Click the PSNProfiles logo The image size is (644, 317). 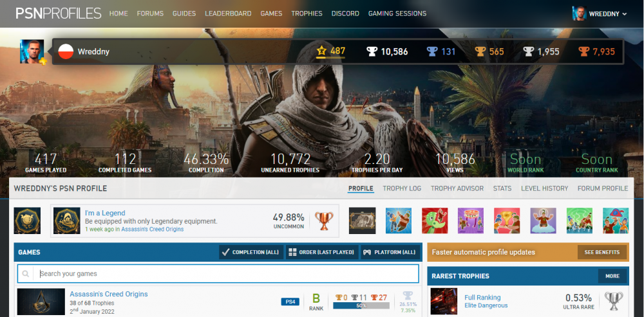click(x=59, y=13)
